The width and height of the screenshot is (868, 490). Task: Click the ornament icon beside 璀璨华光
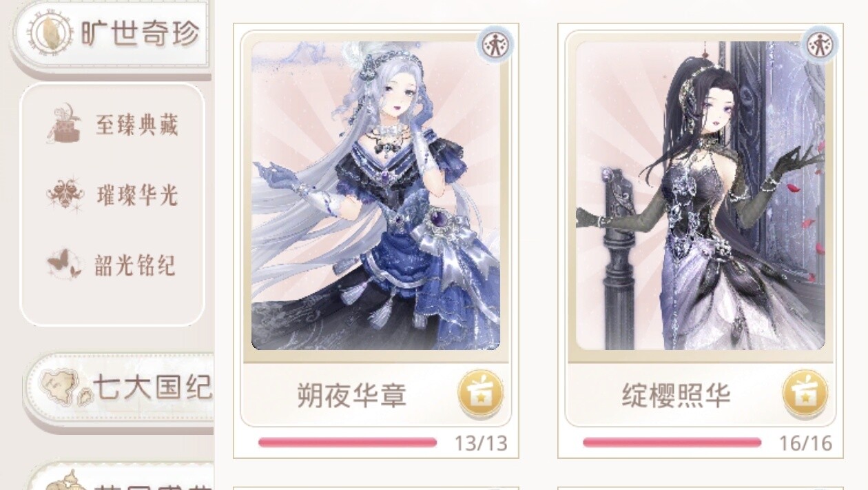point(65,194)
